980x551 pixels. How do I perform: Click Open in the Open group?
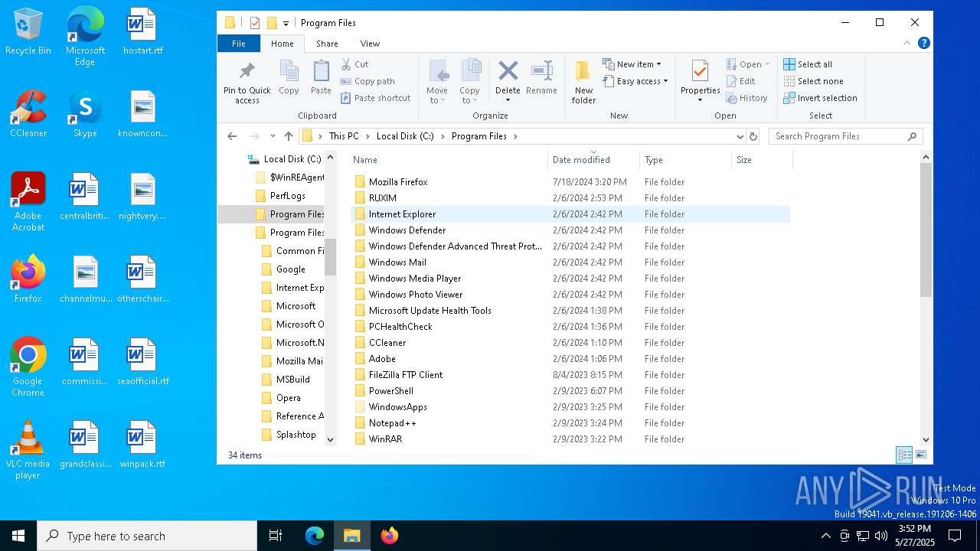[747, 64]
